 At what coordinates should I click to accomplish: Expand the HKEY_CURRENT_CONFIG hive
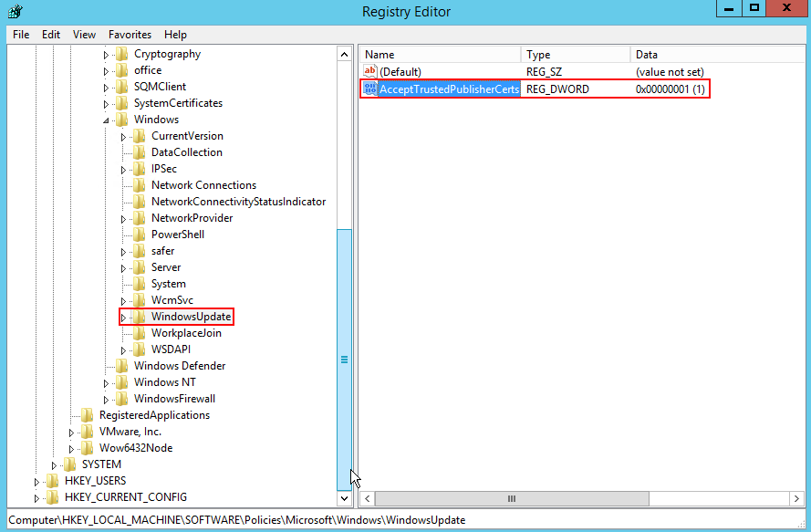tap(37, 497)
